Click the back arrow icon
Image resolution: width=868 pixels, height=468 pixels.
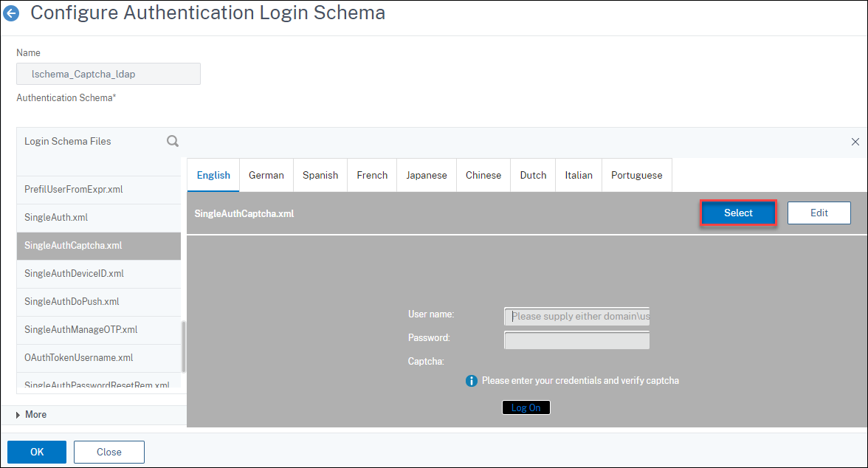tap(11, 13)
